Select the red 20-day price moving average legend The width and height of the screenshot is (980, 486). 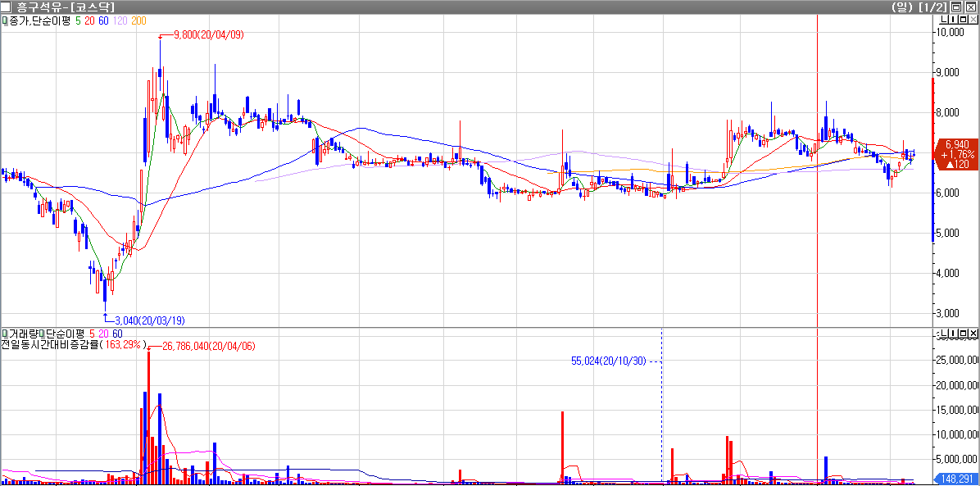pyautogui.click(x=90, y=20)
